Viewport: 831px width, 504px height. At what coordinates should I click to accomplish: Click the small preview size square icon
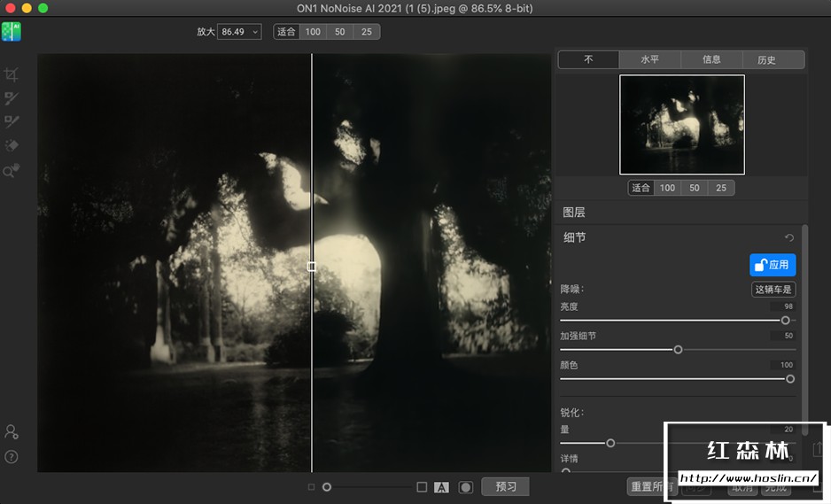click(x=311, y=487)
